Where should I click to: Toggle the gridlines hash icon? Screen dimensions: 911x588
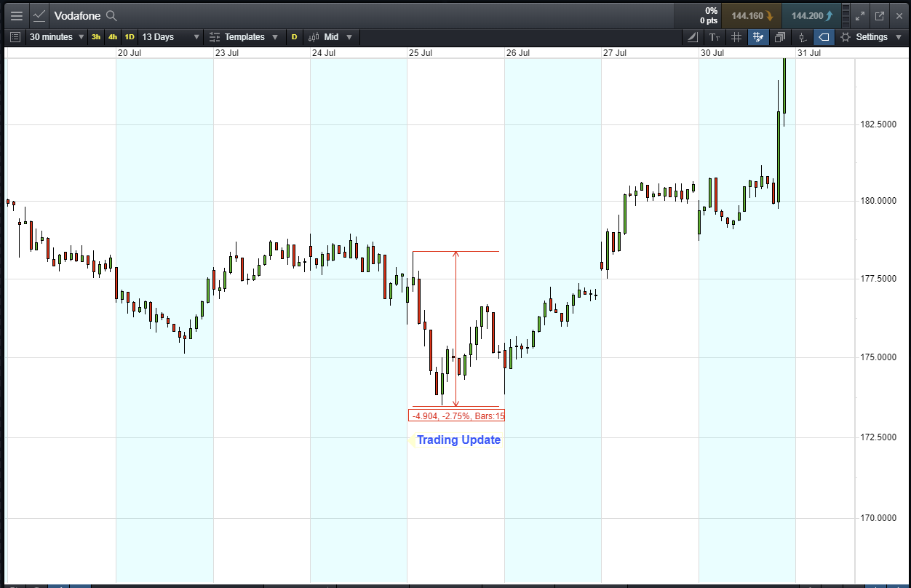tap(736, 37)
